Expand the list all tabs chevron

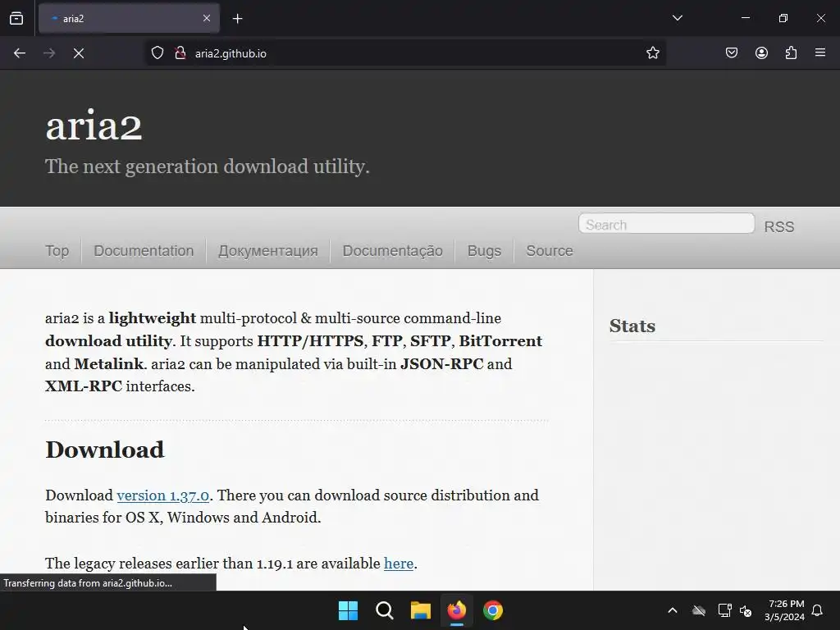point(677,18)
